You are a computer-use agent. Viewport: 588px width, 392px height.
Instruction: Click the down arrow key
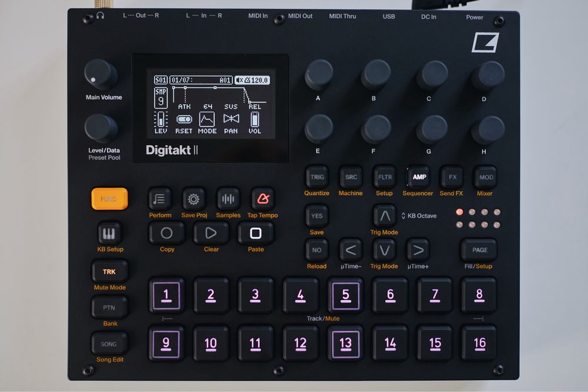(x=385, y=250)
